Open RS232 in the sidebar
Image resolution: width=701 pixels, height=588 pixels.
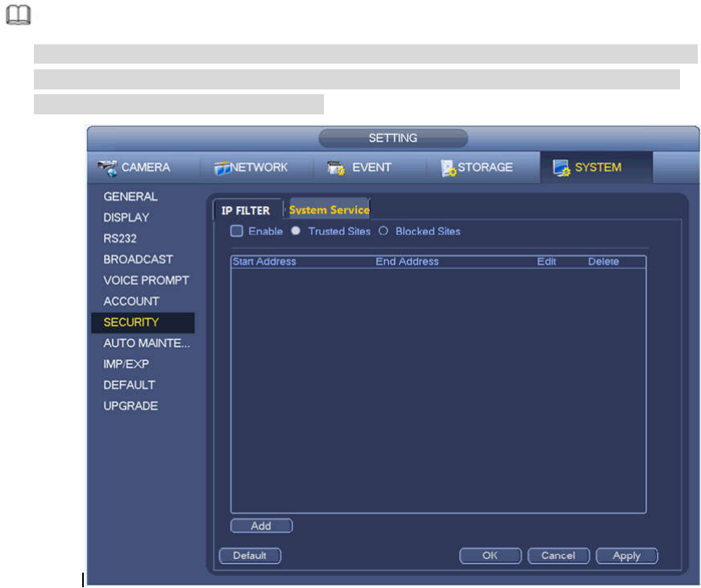coord(120,238)
